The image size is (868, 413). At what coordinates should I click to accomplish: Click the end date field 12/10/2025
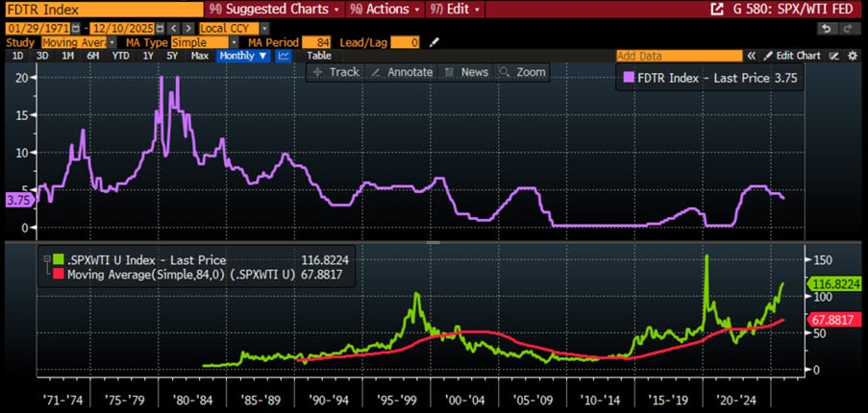click(123, 28)
